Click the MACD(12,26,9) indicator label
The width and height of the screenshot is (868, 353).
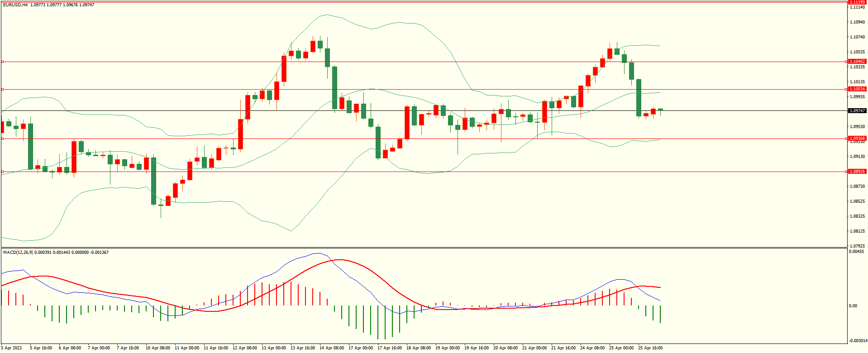click(18, 252)
